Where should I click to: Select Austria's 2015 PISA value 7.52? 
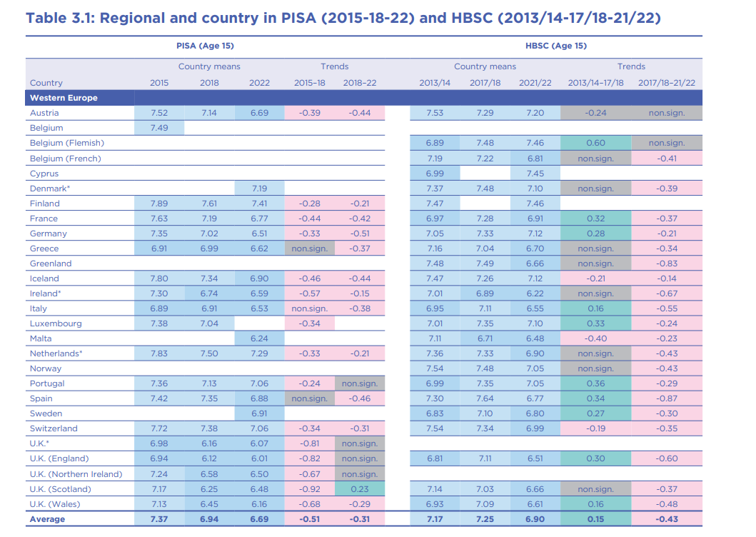coord(159,113)
